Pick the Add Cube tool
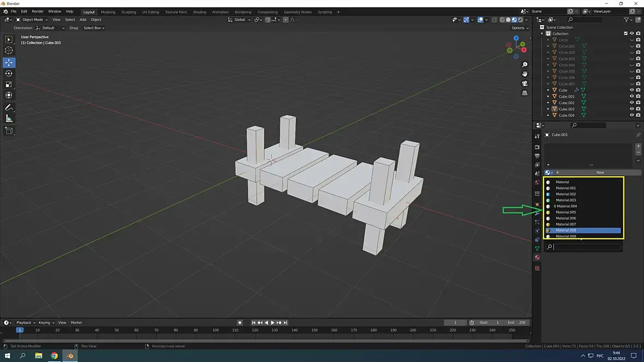This screenshot has width=644, height=362. coord(9,131)
